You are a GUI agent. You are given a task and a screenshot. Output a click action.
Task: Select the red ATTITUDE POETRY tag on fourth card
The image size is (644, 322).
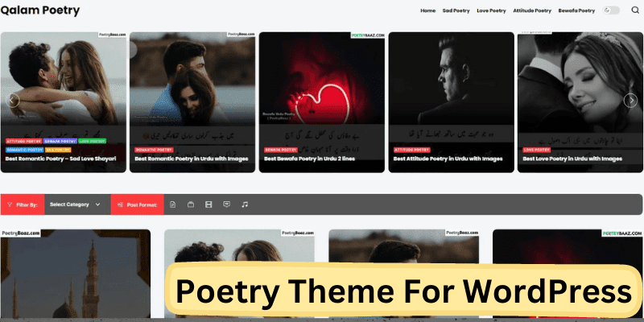(x=411, y=150)
